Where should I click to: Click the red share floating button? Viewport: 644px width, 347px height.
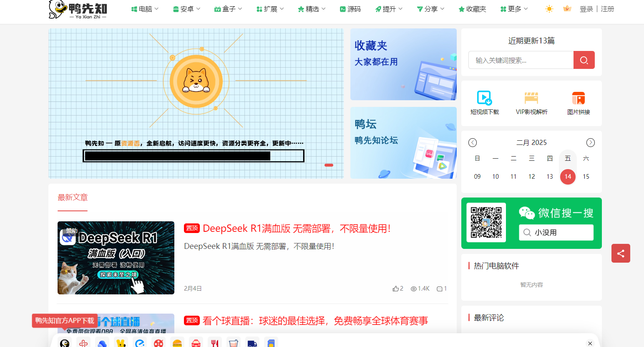(621, 253)
